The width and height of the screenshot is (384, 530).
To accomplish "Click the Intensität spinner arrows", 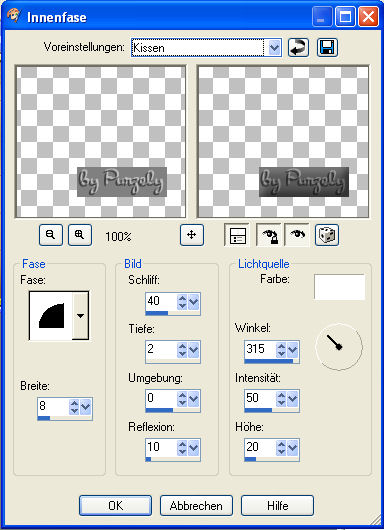I will 281,400.
